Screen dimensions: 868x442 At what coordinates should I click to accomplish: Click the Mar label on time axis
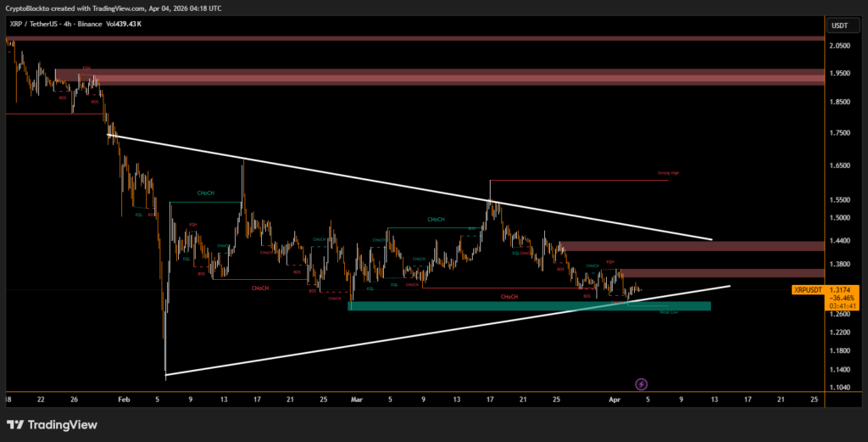click(x=356, y=398)
